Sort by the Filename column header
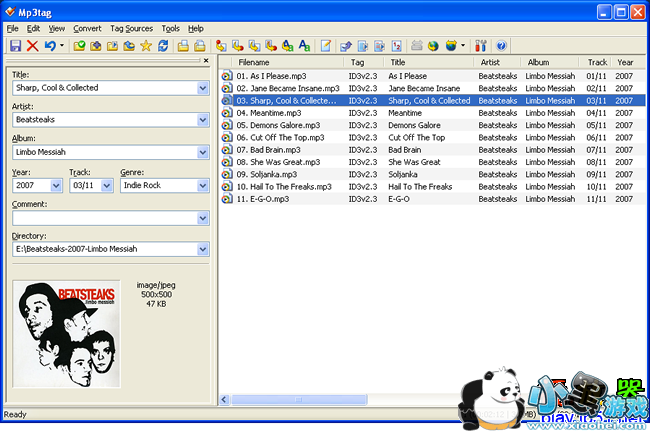Screen dimensions: 650x434 pos(254,62)
